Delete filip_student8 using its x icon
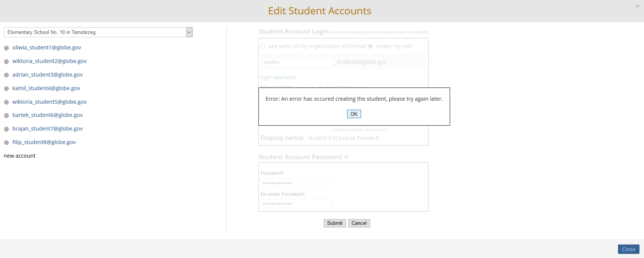Viewport: 644px width, 258px height. pyautogui.click(x=6, y=143)
